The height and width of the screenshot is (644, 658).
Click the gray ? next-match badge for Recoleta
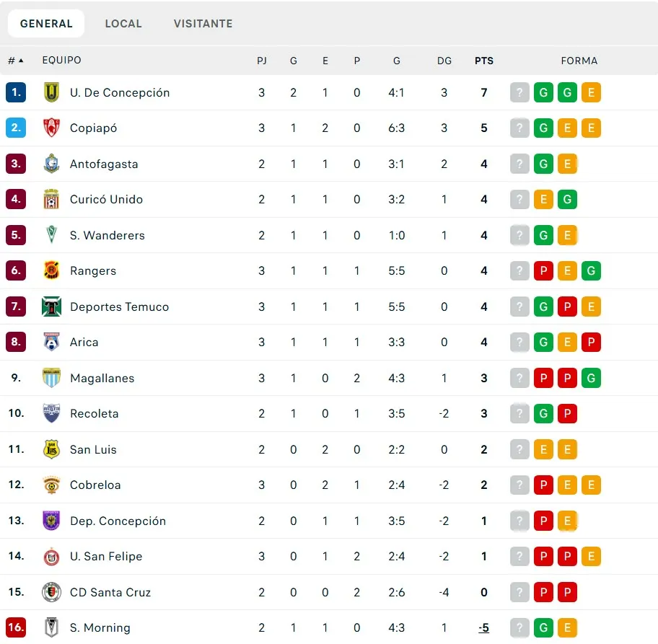click(x=519, y=414)
